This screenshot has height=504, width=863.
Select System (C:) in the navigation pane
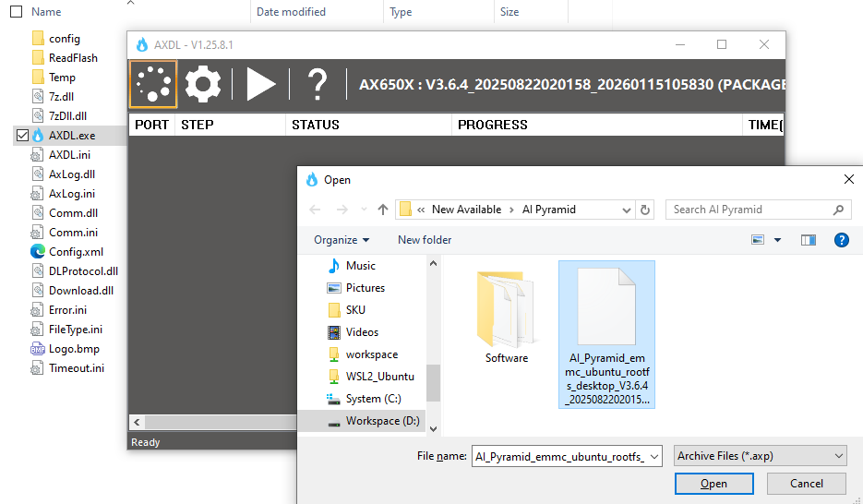tap(375, 399)
